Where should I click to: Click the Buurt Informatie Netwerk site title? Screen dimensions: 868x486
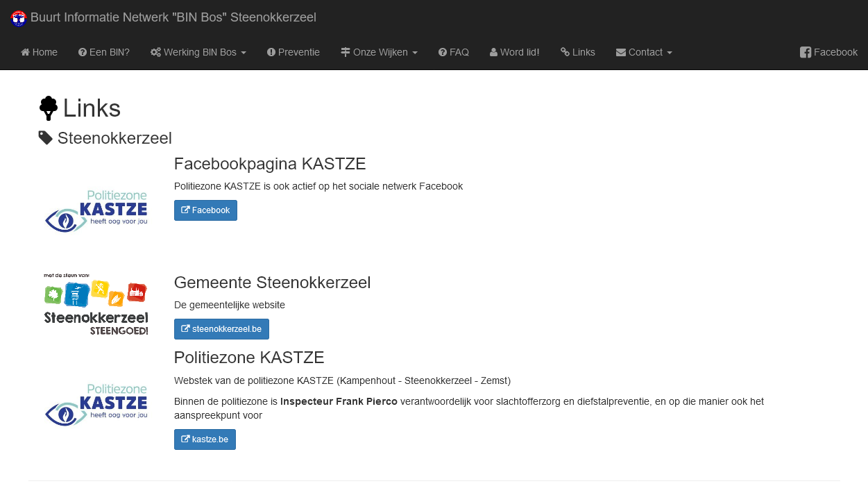173,17
